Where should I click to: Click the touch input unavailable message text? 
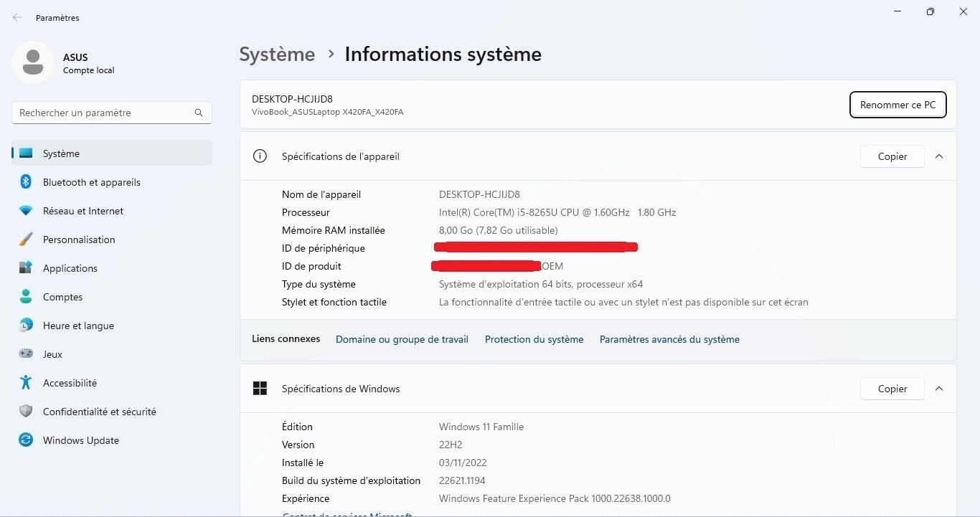point(623,302)
